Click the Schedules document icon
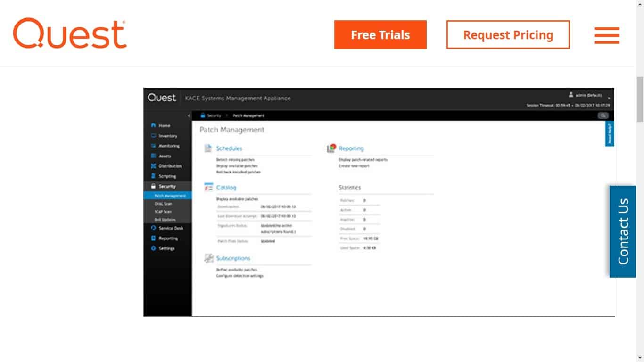 208,148
